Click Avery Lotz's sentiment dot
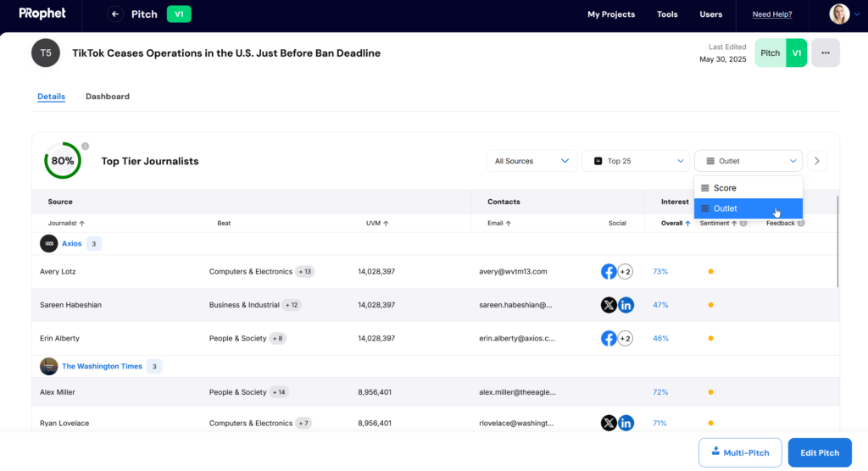The height and width of the screenshot is (471, 868). [x=711, y=272]
